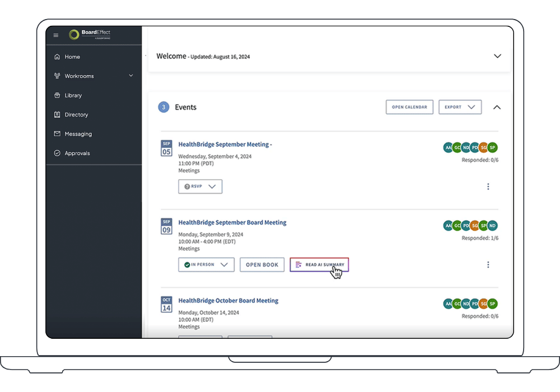
Task: Click SP avatar on October Board Meeting
Action: click(492, 304)
